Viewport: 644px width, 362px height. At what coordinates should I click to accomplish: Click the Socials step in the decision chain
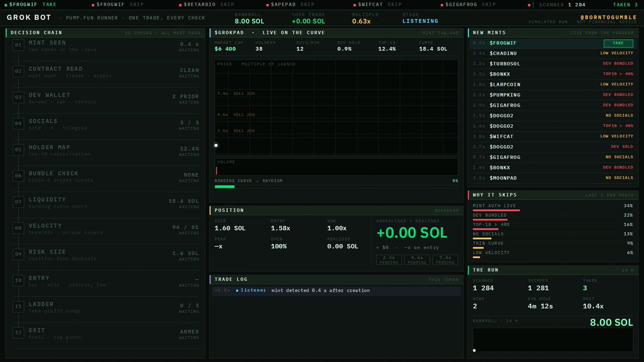[106, 124]
